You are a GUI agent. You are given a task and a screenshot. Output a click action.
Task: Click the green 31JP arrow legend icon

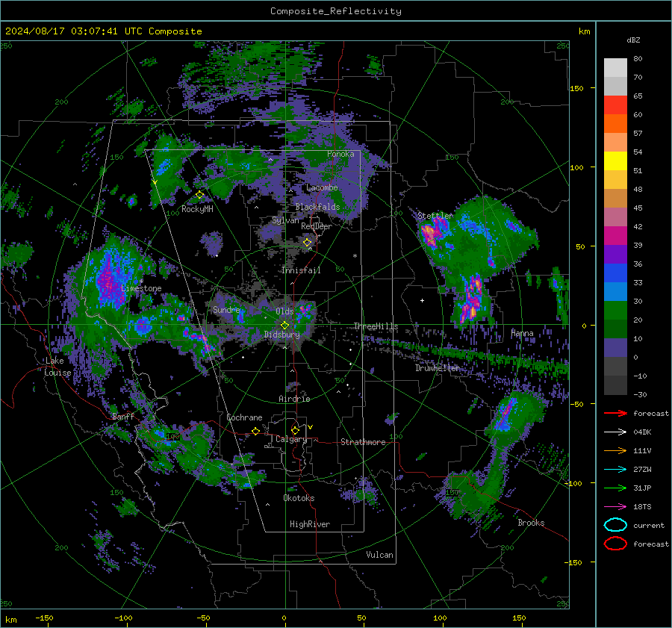point(615,488)
